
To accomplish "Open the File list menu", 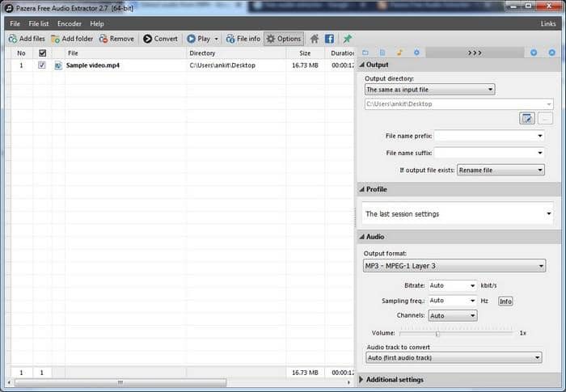I will pos(39,24).
